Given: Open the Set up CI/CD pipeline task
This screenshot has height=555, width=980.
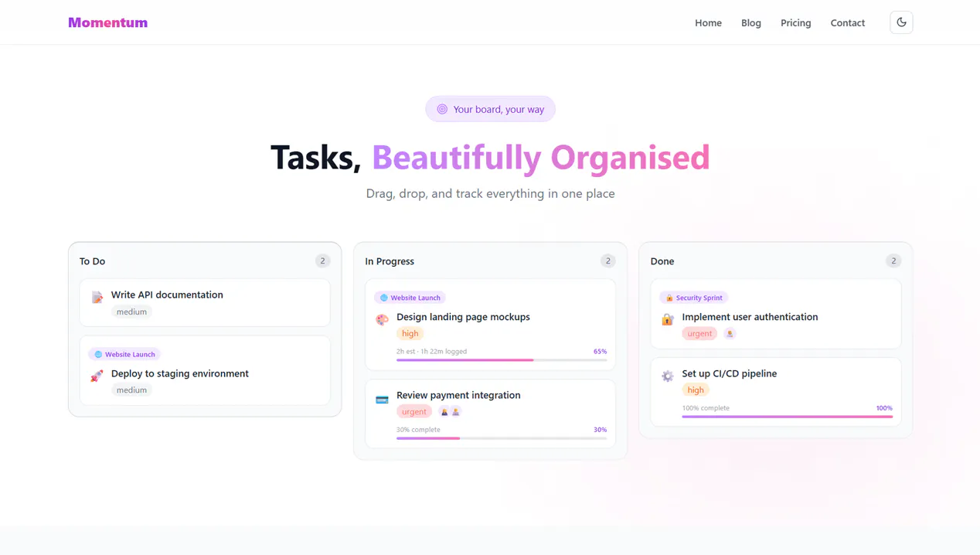Looking at the screenshot, I should 776,392.
